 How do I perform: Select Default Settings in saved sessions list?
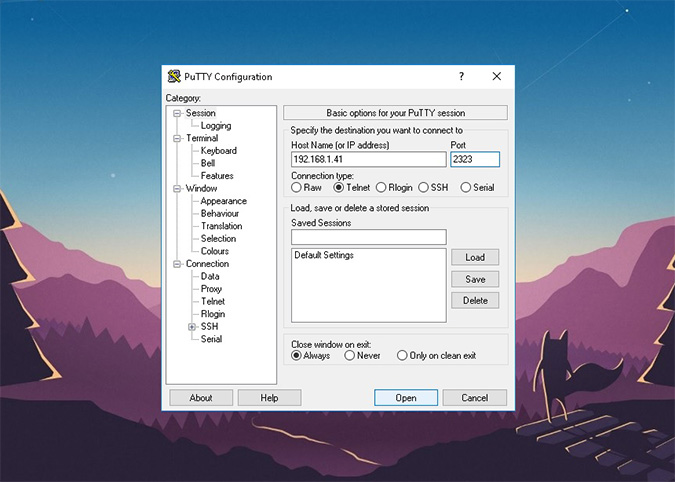click(324, 256)
